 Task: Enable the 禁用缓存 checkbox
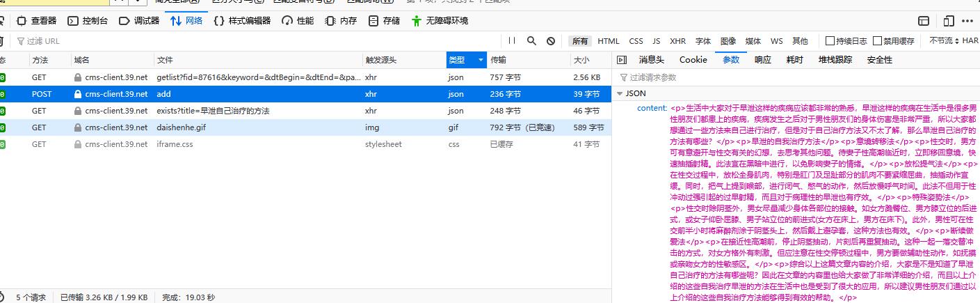click(x=877, y=41)
